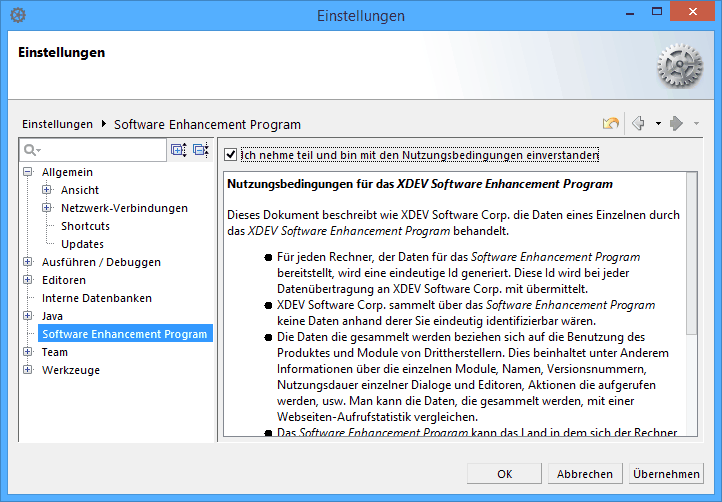Click the search magnifier icon in filter field
The width and height of the screenshot is (722, 502).
pyautogui.click(x=30, y=150)
